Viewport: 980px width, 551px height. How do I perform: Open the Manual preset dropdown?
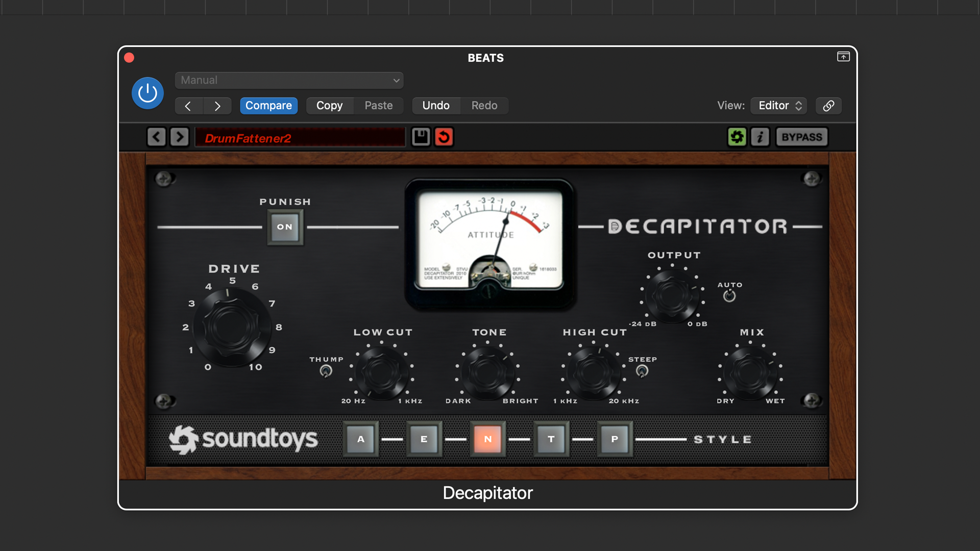(x=289, y=80)
